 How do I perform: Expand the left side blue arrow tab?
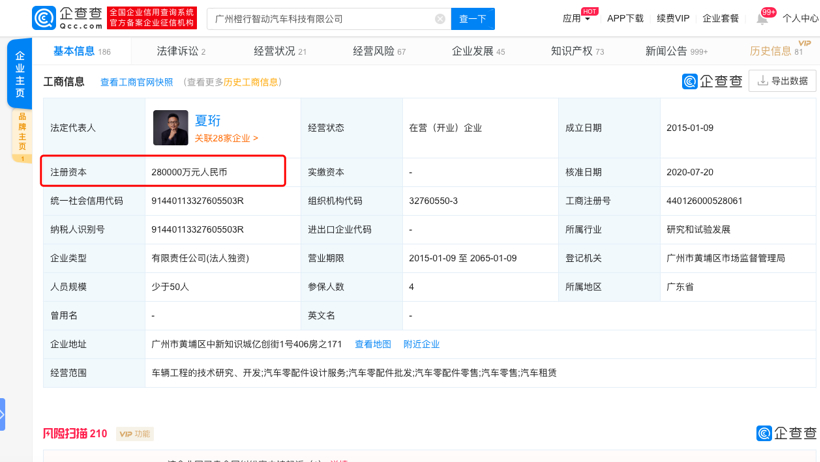click(3, 414)
